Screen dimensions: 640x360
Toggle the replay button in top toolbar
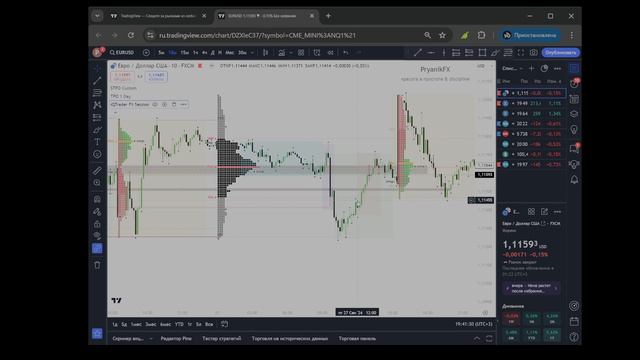click(x=330, y=53)
